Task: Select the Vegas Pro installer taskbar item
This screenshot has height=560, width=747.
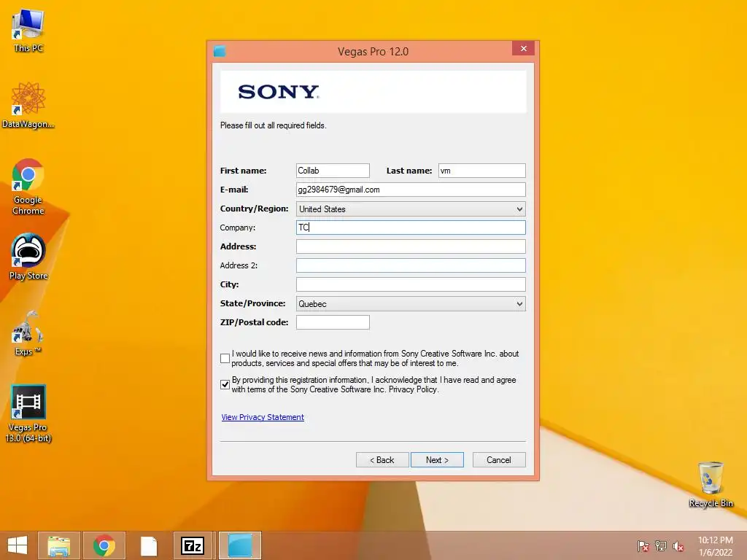Action: tap(240, 545)
